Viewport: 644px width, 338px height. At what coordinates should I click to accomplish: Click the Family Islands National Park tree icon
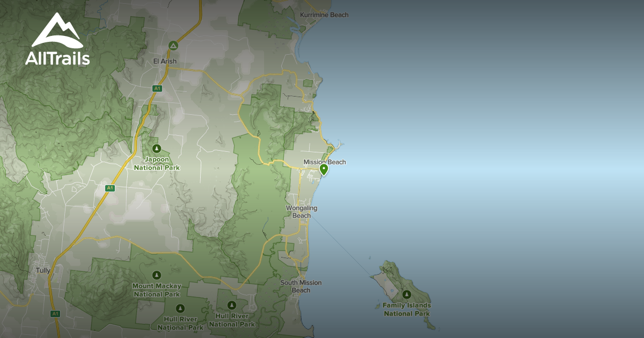point(406,294)
